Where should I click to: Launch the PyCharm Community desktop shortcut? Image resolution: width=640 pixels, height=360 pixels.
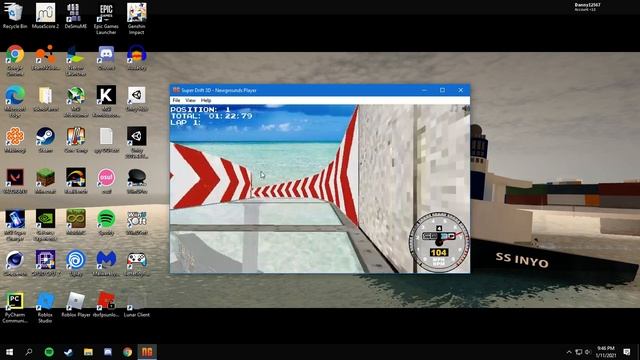coord(15,307)
